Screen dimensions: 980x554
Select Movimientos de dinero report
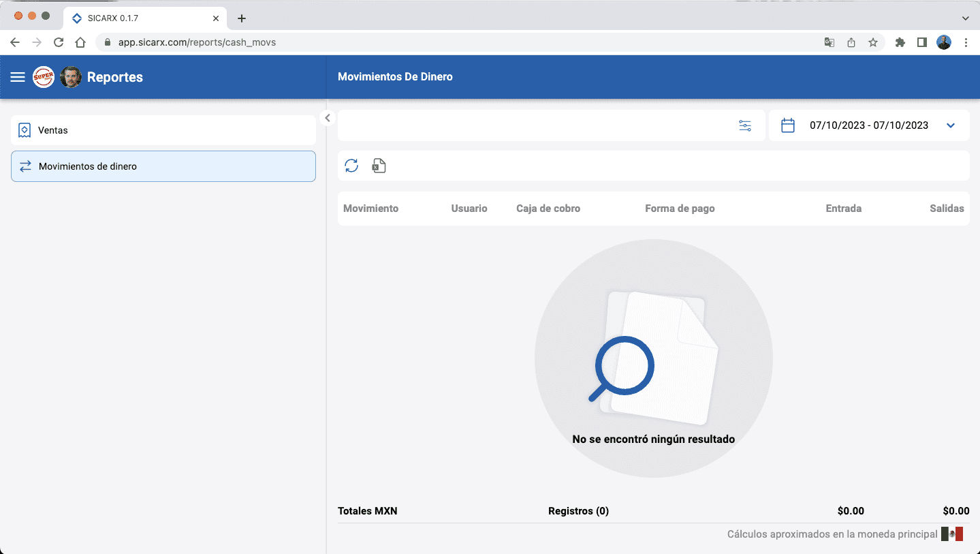(163, 166)
